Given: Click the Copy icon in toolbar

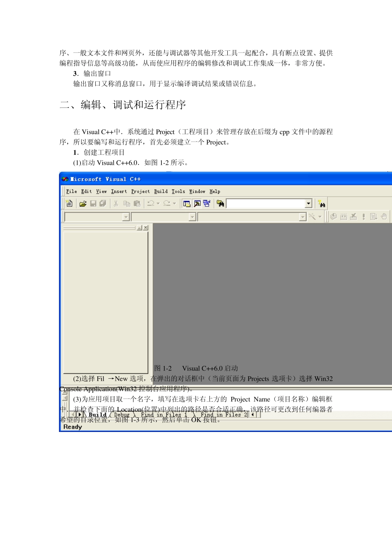Looking at the screenshot, I should (x=127, y=204).
